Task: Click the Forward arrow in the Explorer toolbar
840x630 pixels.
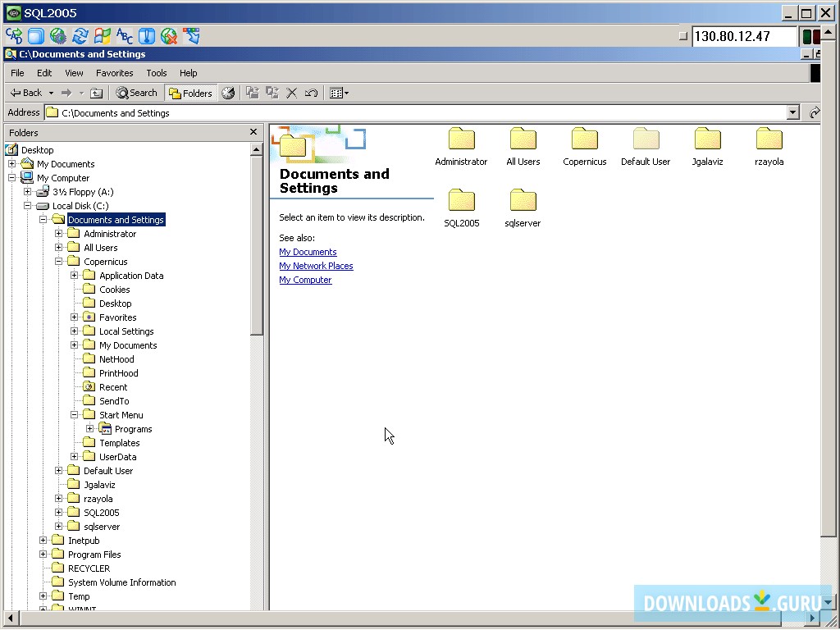Action: (66, 94)
